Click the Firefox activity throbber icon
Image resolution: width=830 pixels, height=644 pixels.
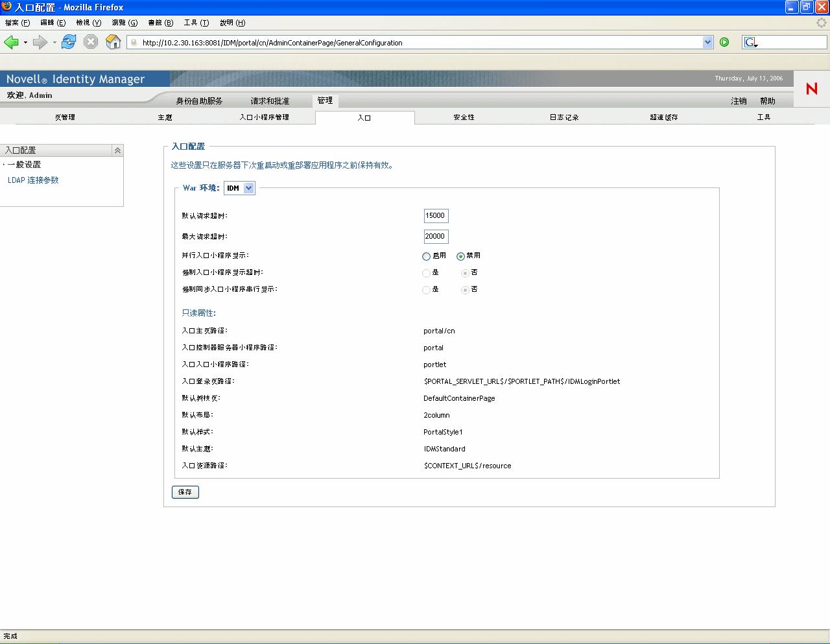pos(822,23)
